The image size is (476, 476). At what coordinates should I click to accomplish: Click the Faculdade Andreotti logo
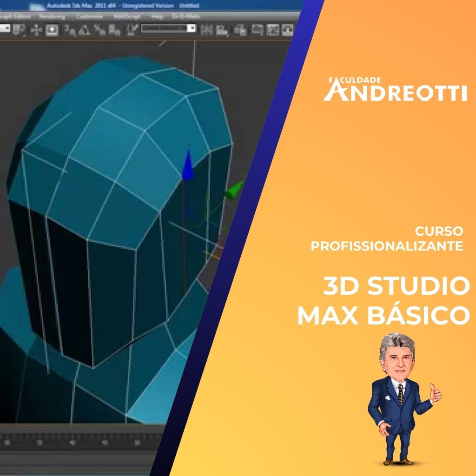pyautogui.click(x=395, y=90)
